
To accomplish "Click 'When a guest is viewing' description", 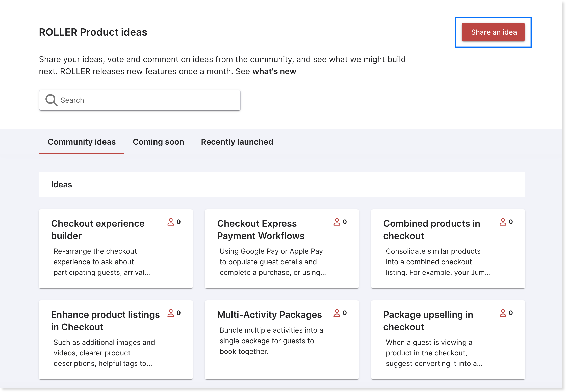I will point(434,353).
